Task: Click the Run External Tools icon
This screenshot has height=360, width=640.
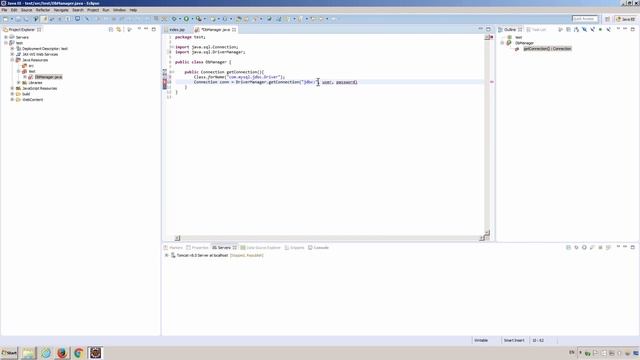Action: (x=199, y=19)
